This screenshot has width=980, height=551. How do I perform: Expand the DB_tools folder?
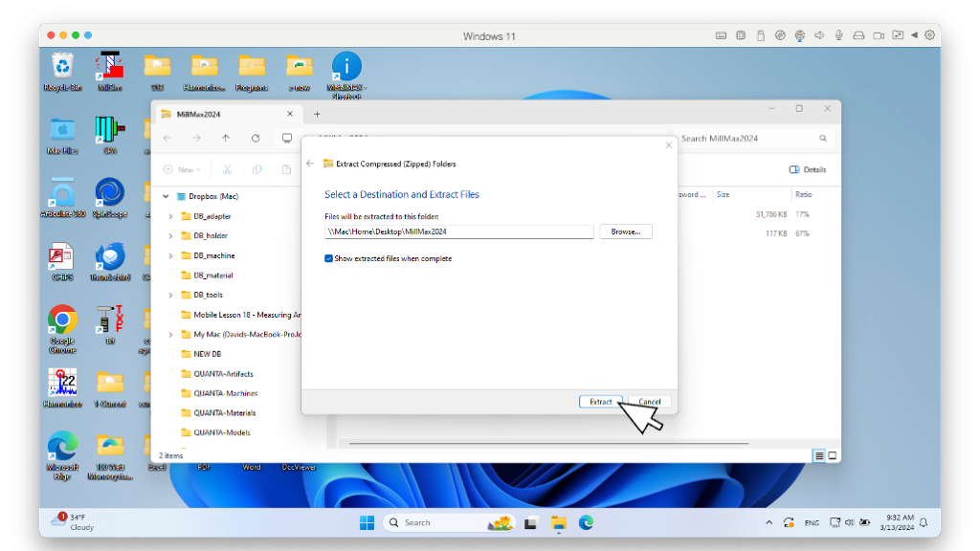[170, 295]
